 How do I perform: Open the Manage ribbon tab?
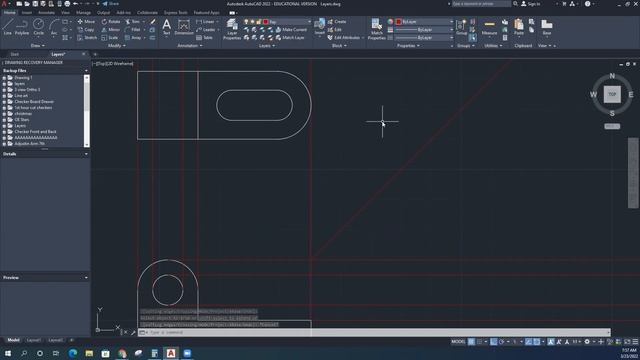[83, 13]
